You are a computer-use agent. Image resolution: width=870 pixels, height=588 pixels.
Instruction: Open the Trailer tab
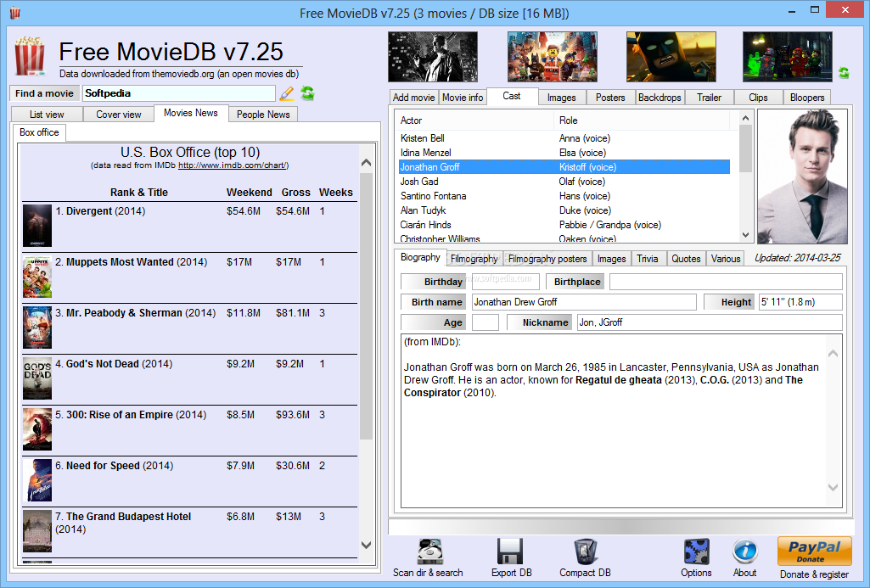pos(709,98)
